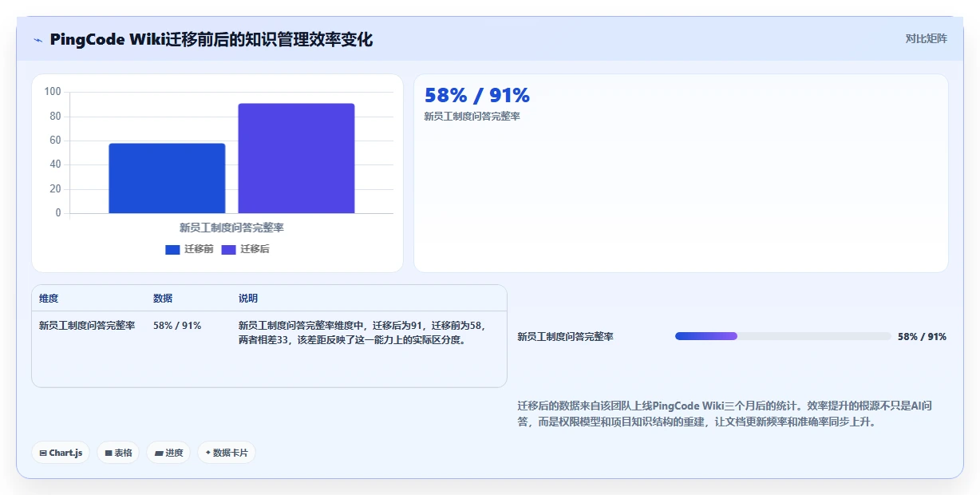Screen dimensions: 980x495
Task: Click the 说明 column header
Action: 248,299
